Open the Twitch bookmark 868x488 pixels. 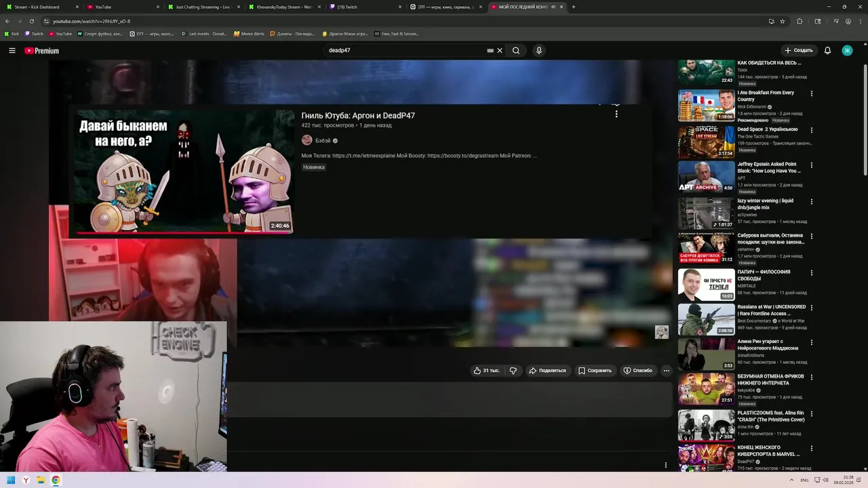(x=34, y=33)
